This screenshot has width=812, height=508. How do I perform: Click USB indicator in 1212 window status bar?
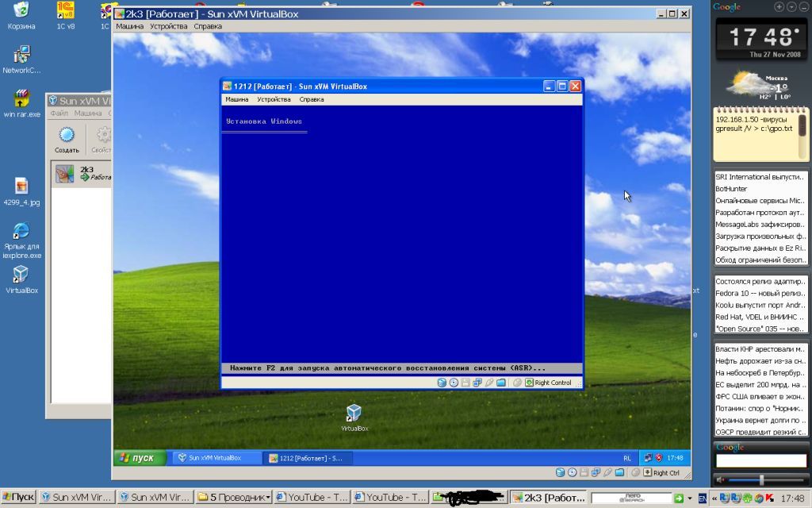[x=488, y=383]
